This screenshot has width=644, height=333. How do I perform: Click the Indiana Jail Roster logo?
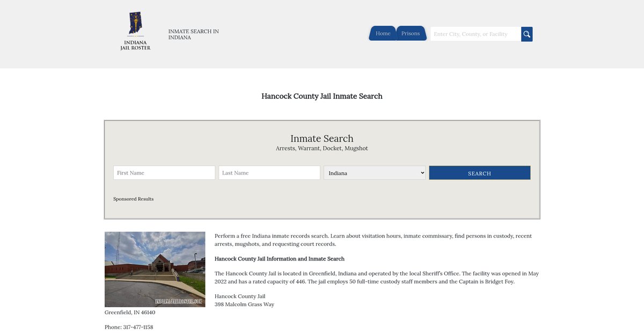[135, 32]
